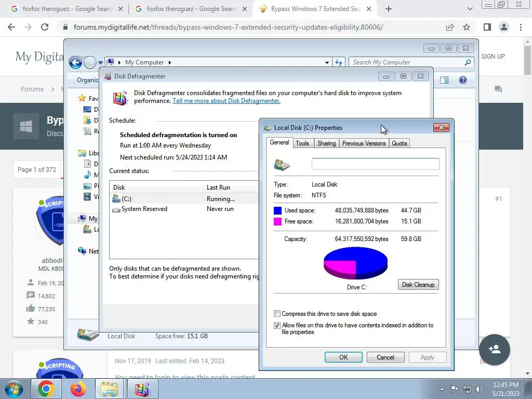
Task: Click the Favorites star icon
Action: pos(82,98)
